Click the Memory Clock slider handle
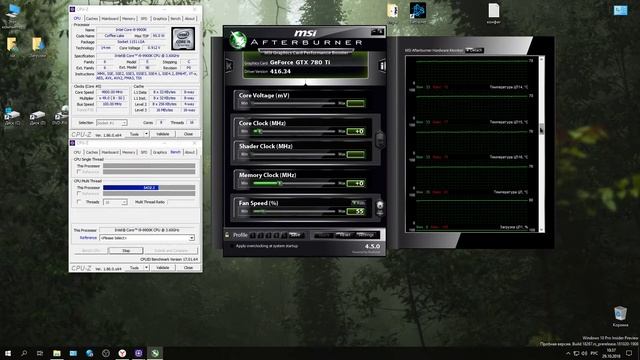This screenshot has height=360, width=640. (280, 183)
